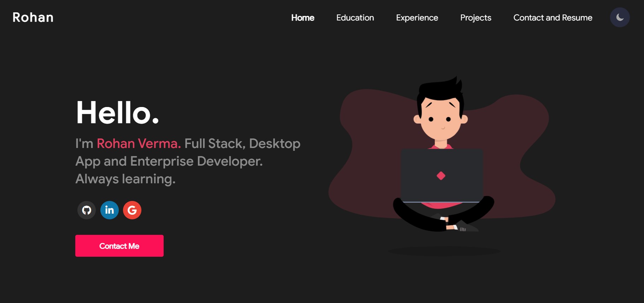
Task: Open the Education section
Action: (x=355, y=18)
